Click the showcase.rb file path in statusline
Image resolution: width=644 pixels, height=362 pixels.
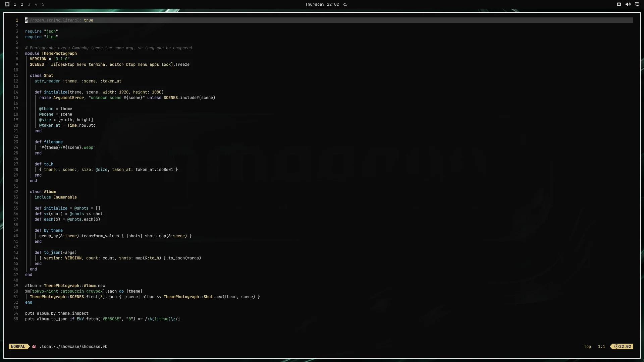click(73, 347)
